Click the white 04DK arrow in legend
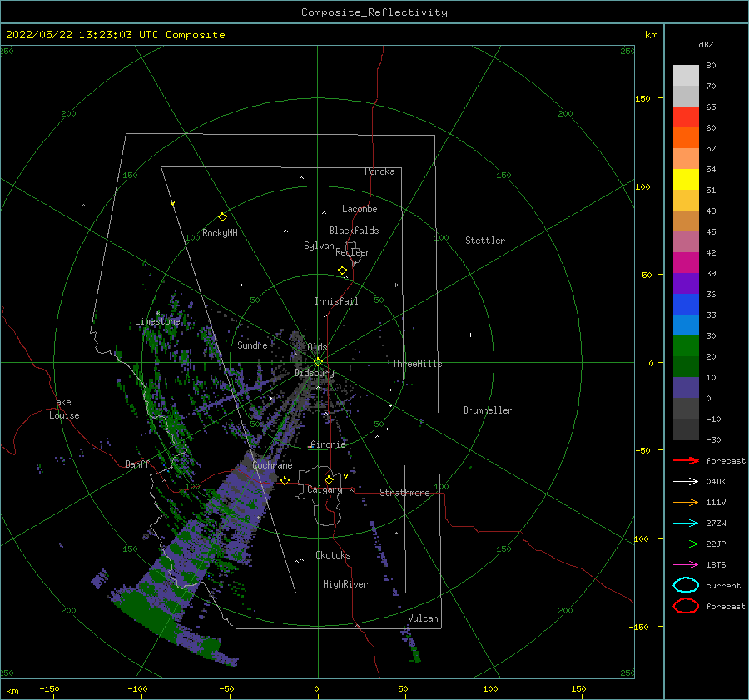This screenshot has width=749, height=700. [686, 482]
